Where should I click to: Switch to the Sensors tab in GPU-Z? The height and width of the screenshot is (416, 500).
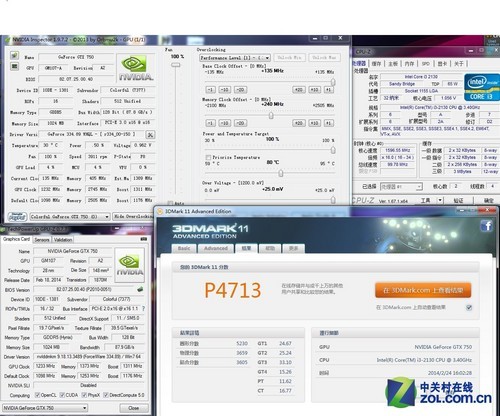(x=42, y=240)
